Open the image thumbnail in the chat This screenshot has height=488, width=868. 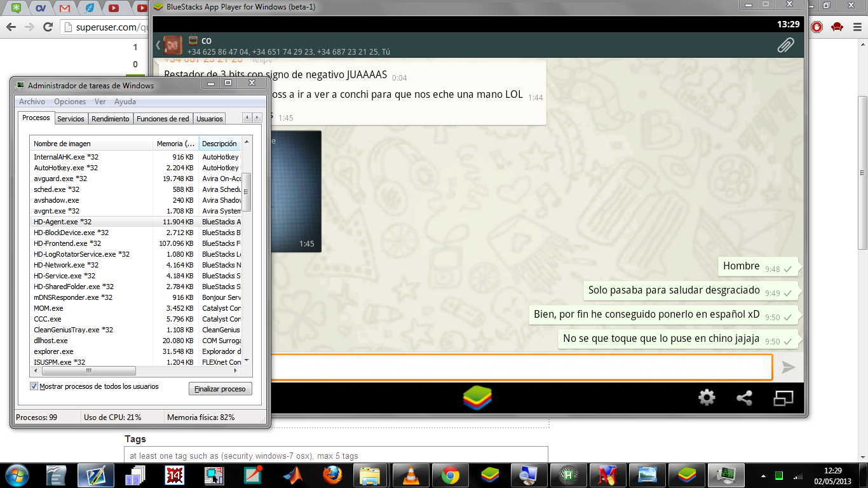(296, 191)
